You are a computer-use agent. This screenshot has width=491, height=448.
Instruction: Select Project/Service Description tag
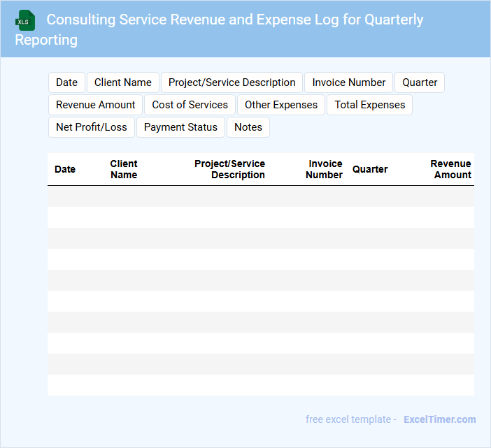232,82
